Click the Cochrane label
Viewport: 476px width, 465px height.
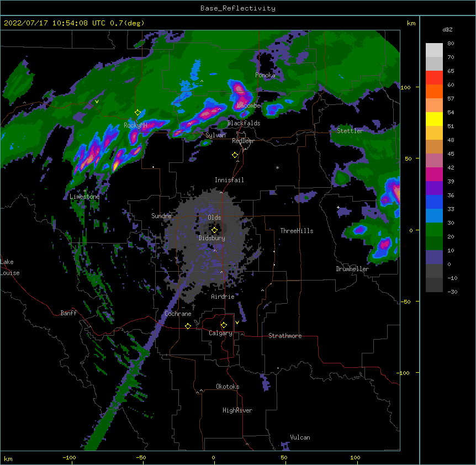(x=178, y=314)
